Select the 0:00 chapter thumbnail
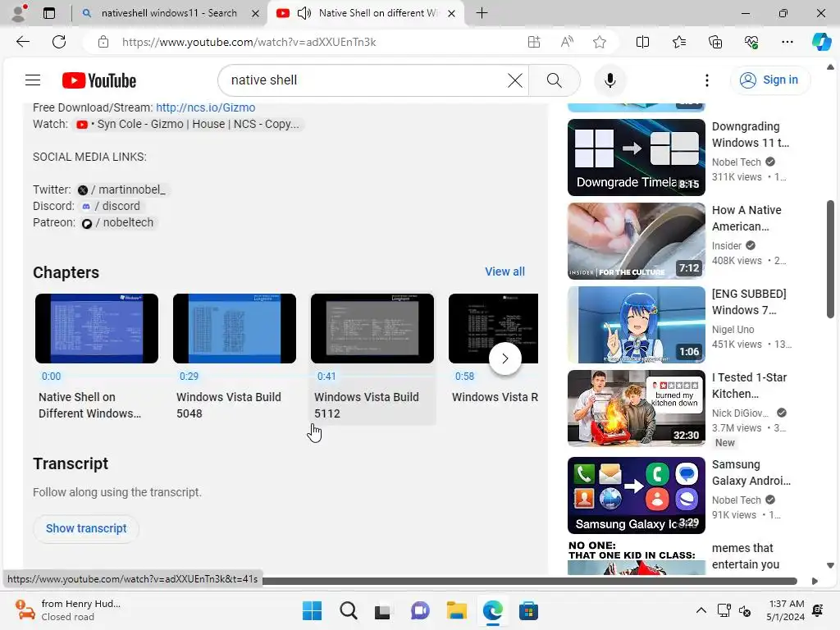This screenshot has width=840, height=630. click(97, 328)
